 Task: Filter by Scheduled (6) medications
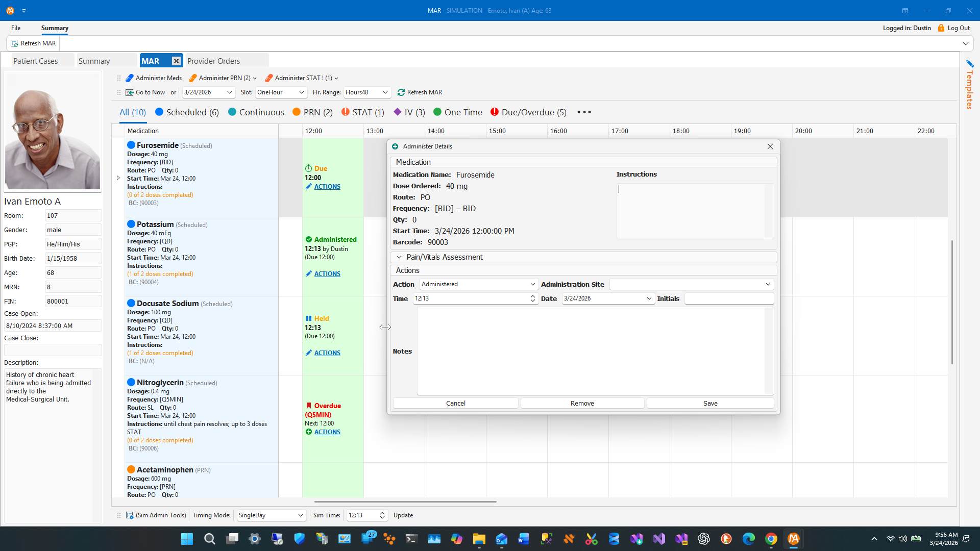click(187, 112)
